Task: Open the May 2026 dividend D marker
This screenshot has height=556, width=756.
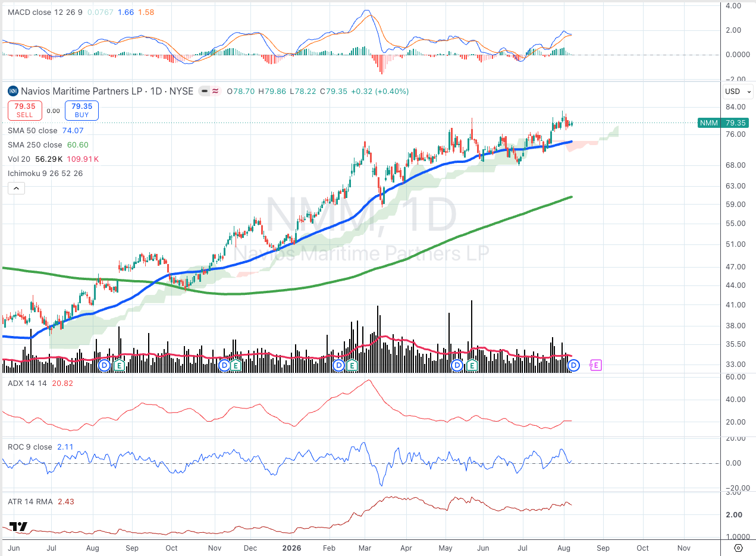Action: (457, 365)
